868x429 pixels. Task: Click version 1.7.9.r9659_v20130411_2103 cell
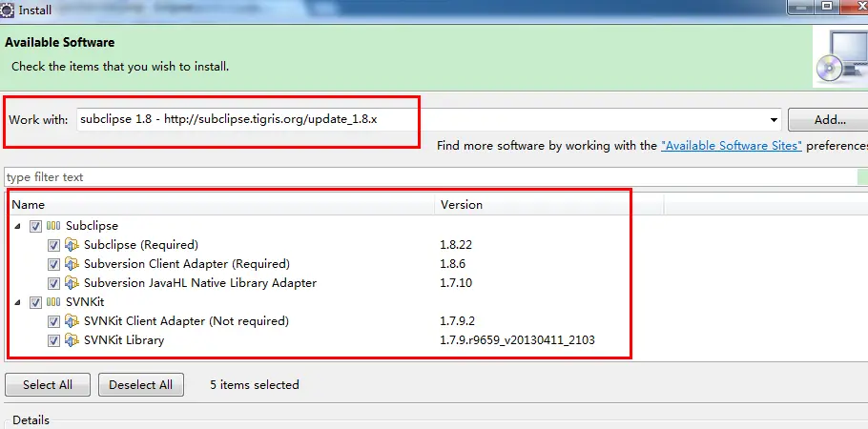(517, 340)
